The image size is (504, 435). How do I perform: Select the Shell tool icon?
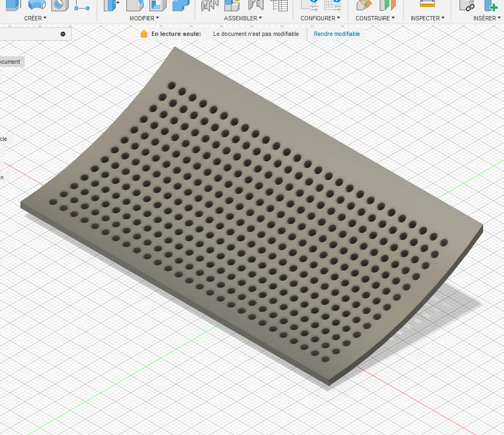158,5
